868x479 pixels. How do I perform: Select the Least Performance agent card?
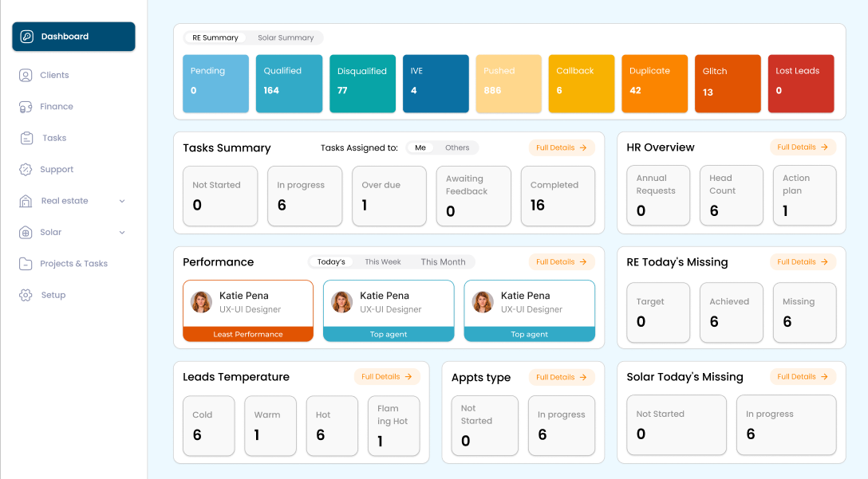[247, 311]
